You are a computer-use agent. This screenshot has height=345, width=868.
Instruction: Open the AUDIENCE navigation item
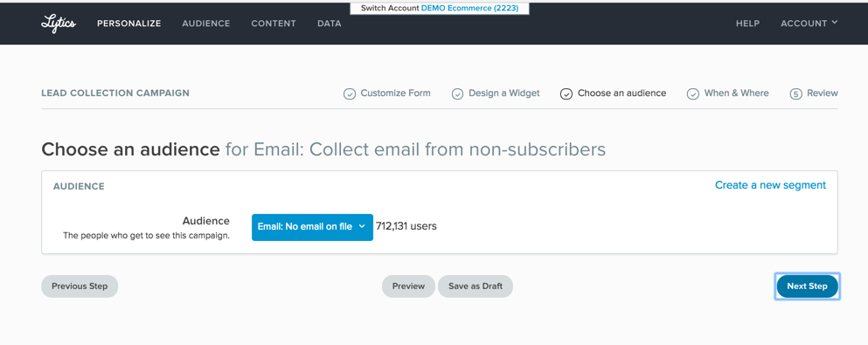pos(206,24)
